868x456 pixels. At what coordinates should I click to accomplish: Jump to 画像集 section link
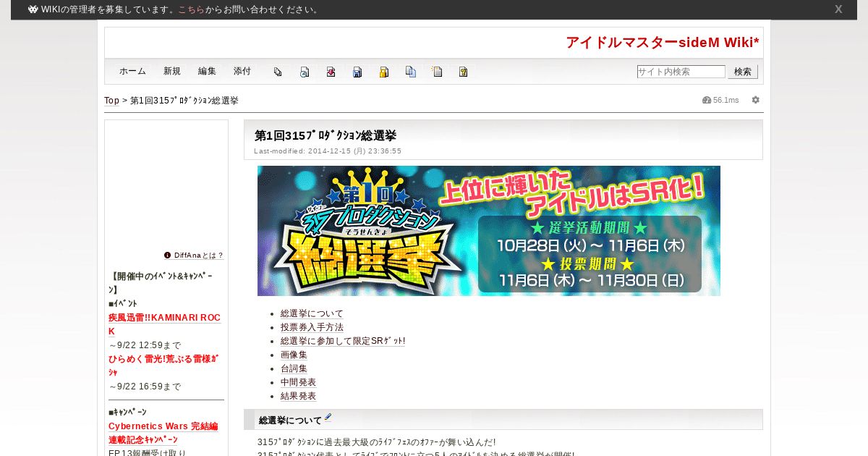click(294, 355)
